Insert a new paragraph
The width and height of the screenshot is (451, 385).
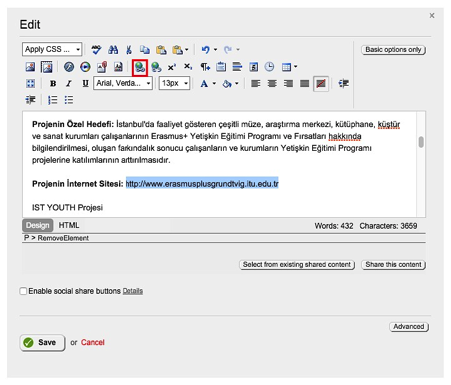point(205,67)
